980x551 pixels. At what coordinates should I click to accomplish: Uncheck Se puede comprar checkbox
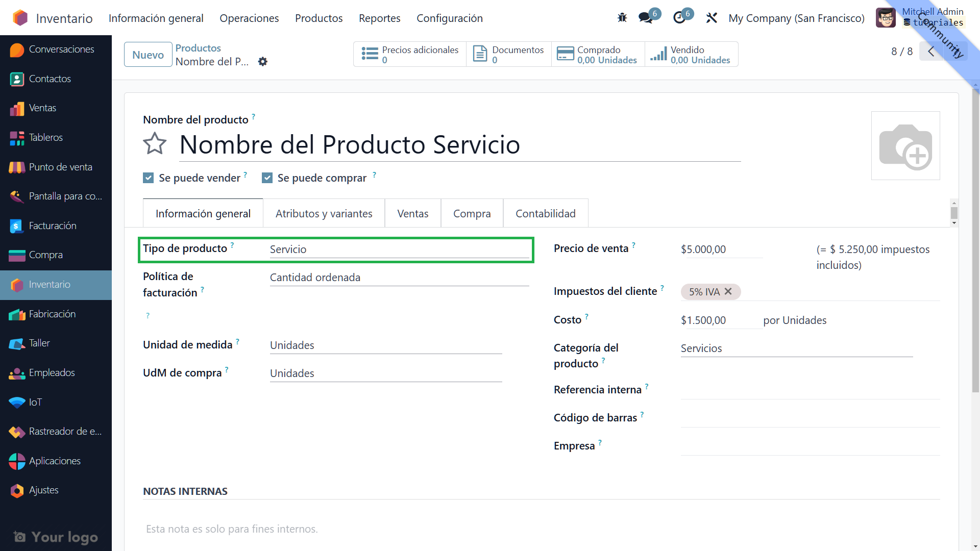pos(267,178)
